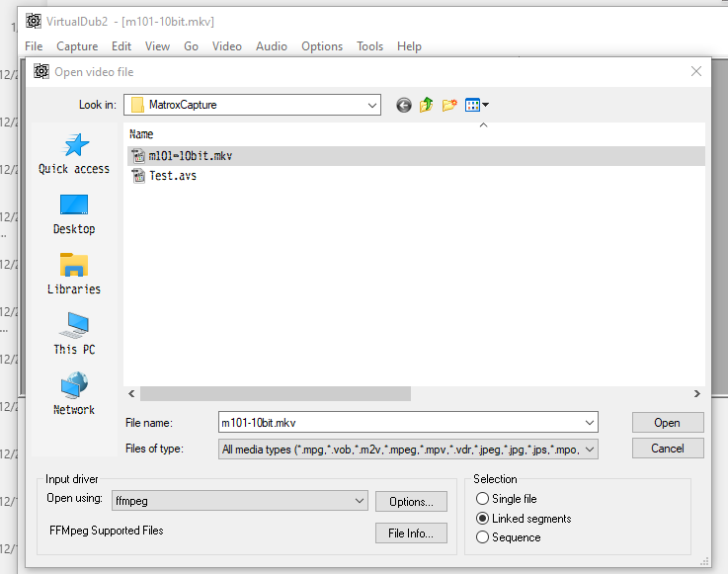Image resolution: width=728 pixels, height=574 pixels.
Task: Open the Tools menu
Action: click(x=369, y=46)
